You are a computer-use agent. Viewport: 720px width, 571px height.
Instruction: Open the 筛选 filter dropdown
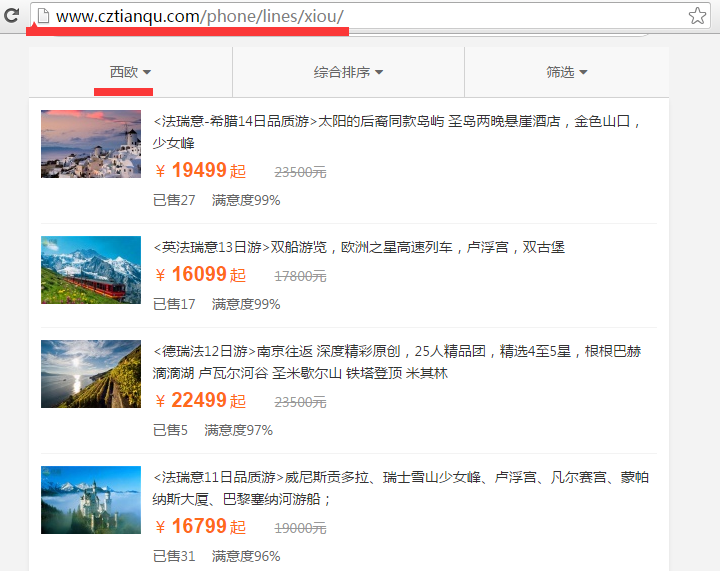[567, 72]
